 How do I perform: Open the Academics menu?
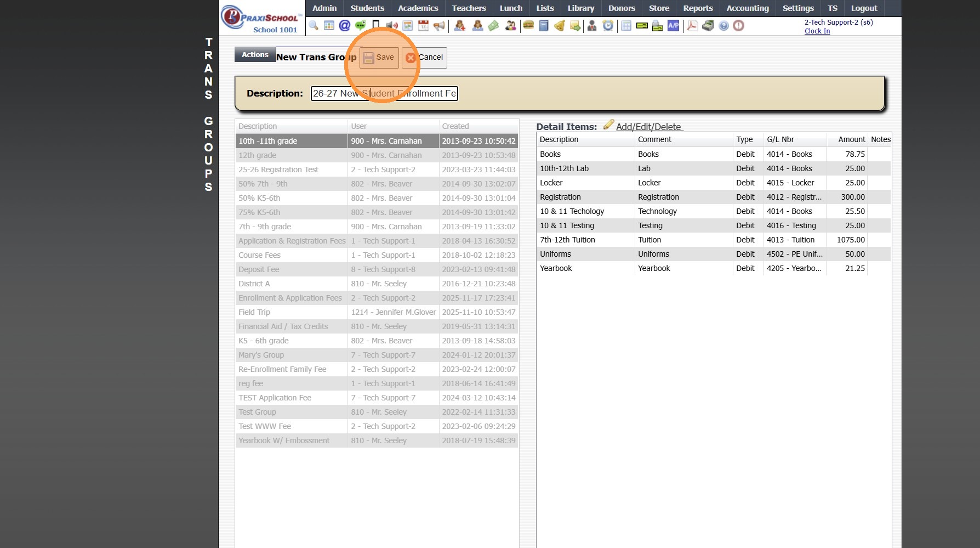[x=418, y=8]
